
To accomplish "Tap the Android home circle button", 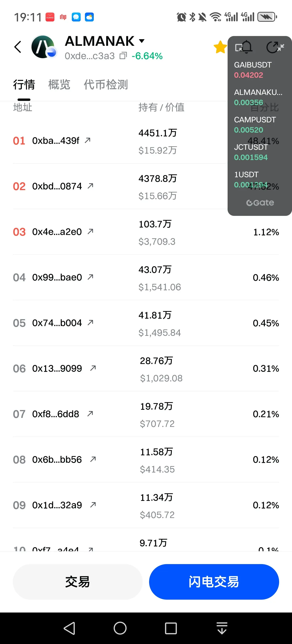I will click(120, 628).
